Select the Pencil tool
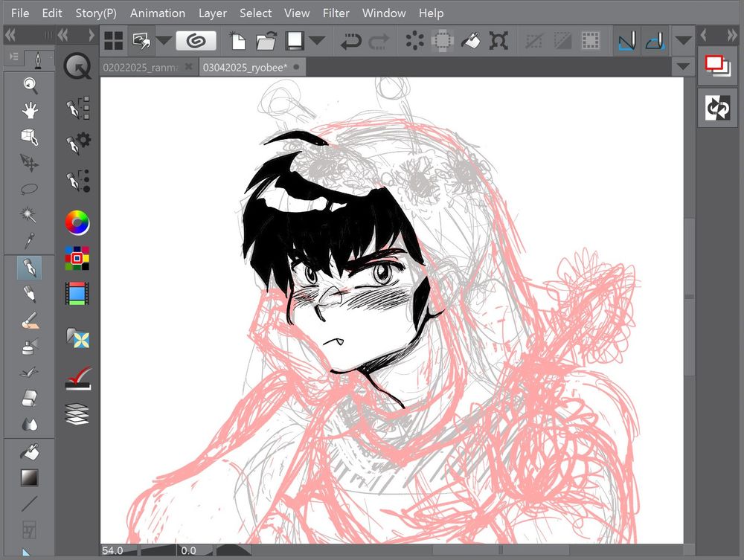This screenshot has width=744, height=560. (30, 294)
